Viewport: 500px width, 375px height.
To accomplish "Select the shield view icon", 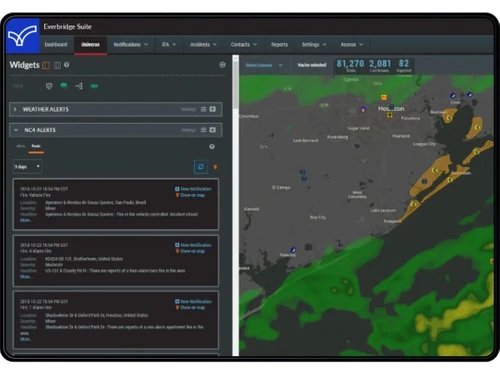I will (49, 86).
